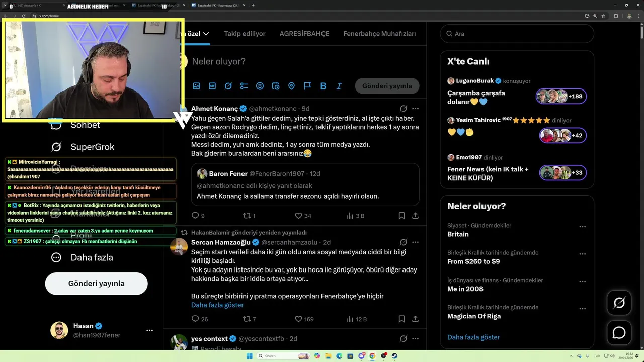Bookmark Ahmet Konanç's post
The width and height of the screenshot is (644, 362).
[401, 216]
